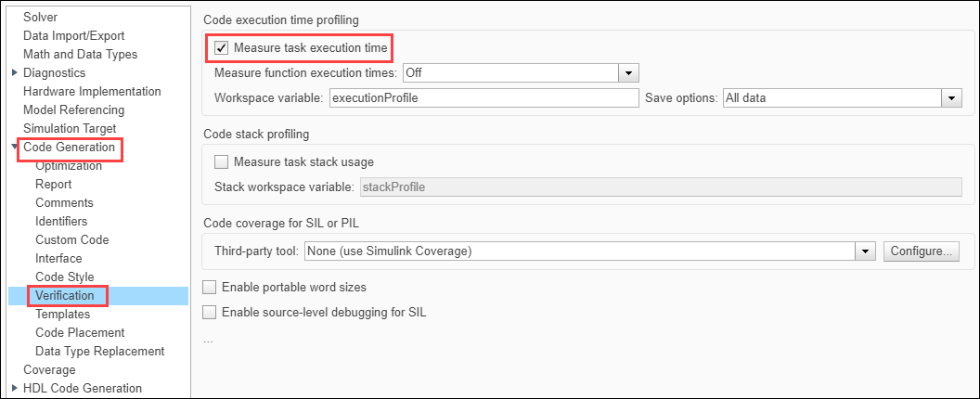This screenshot has height=399, width=980.
Task: Collapse the Code Generation tree node
Action: [x=14, y=147]
